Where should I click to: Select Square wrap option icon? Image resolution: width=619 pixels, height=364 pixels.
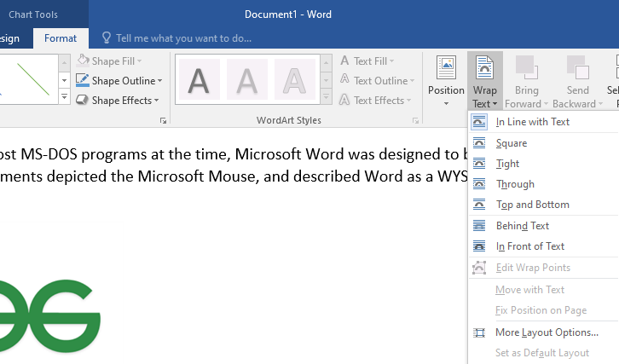pos(481,143)
